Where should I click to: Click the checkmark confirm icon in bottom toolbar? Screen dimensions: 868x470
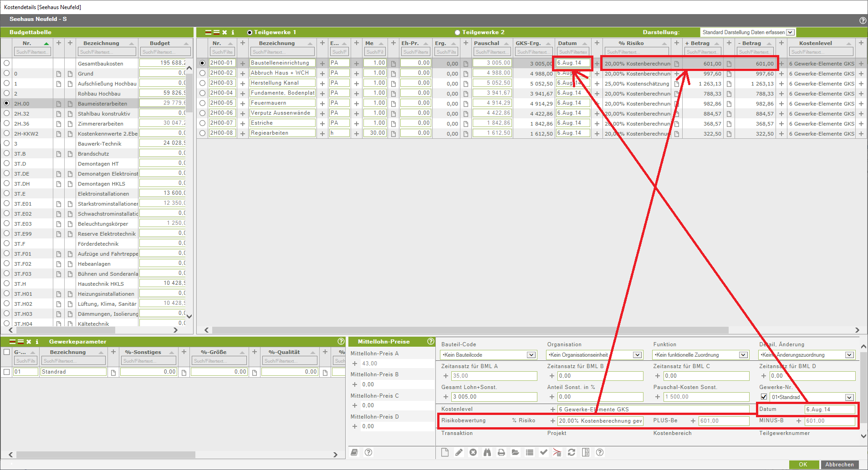pyautogui.click(x=543, y=452)
